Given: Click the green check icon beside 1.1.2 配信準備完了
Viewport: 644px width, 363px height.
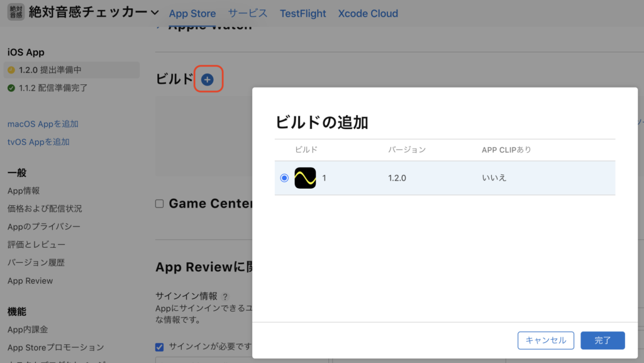Looking at the screenshot, I should point(11,88).
